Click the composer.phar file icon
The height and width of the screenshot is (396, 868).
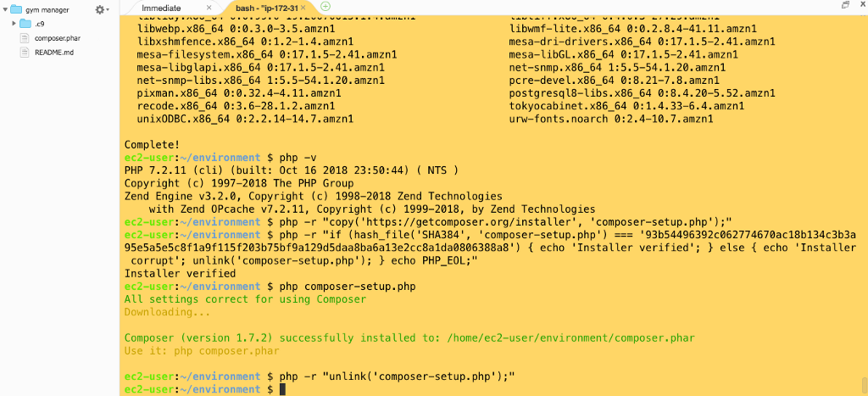point(25,38)
